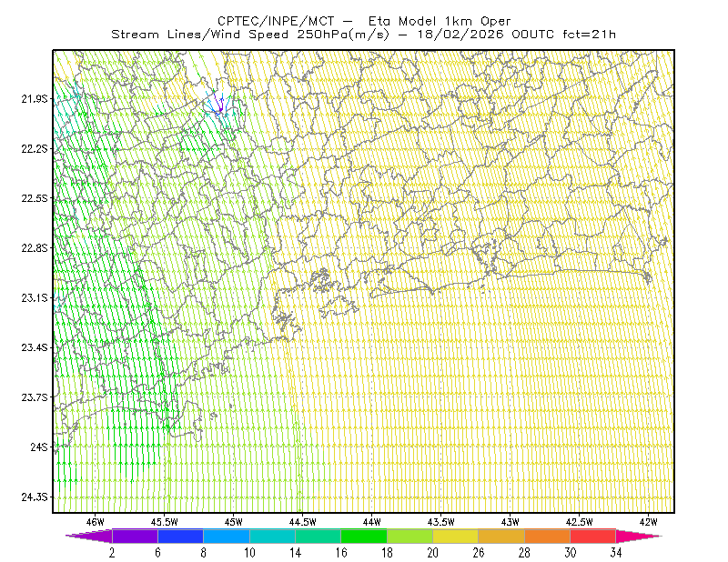Screen dimensions: 728x562
Task: Click the light blue 8–10 legend swatch
Action: point(227,536)
